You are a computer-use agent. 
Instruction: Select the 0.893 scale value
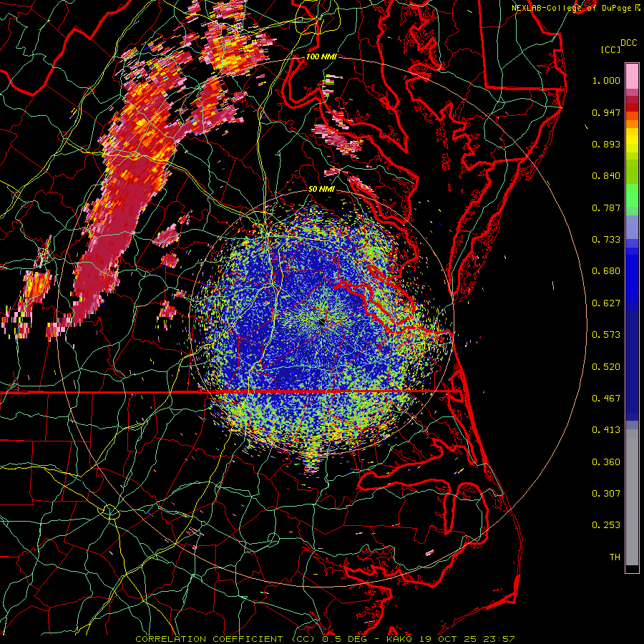coord(606,144)
